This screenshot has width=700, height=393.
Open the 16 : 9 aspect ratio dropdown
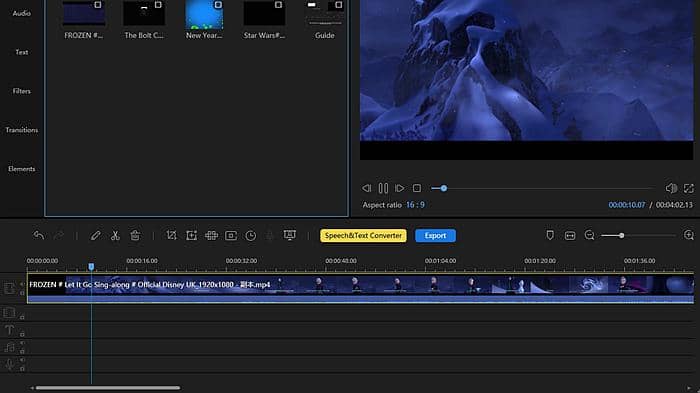click(x=415, y=205)
